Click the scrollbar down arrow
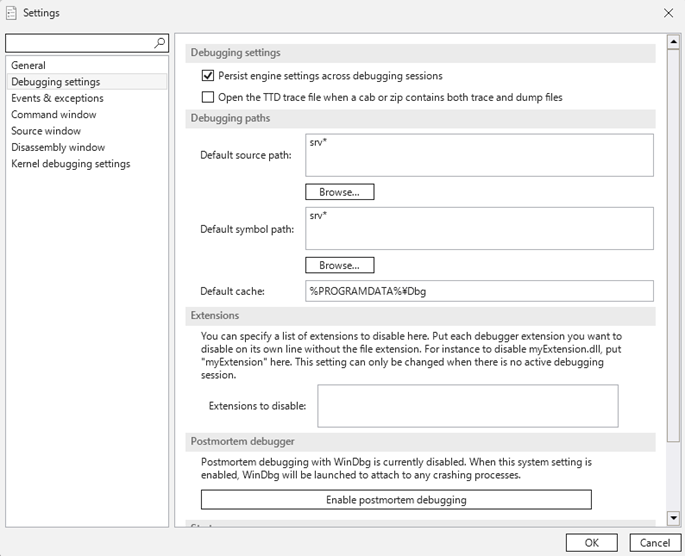Screen dimensions: 685x556 pos(675,518)
